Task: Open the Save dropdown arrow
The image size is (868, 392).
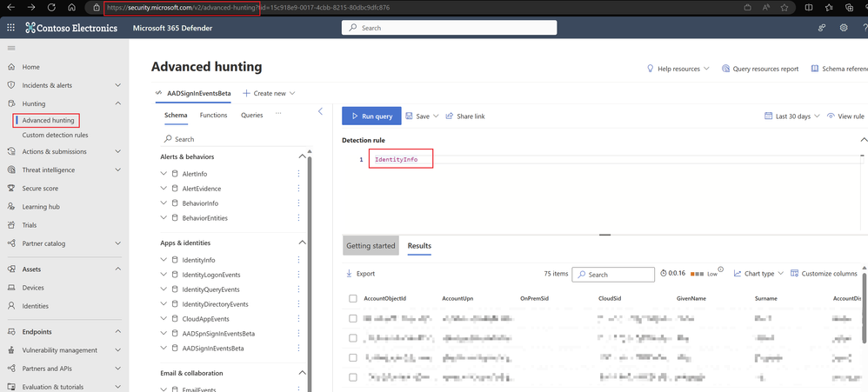Action: (436, 116)
